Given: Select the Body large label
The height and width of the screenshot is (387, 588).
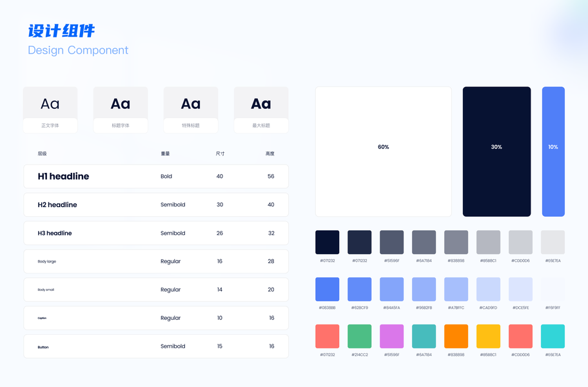Looking at the screenshot, I should pos(47,261).
